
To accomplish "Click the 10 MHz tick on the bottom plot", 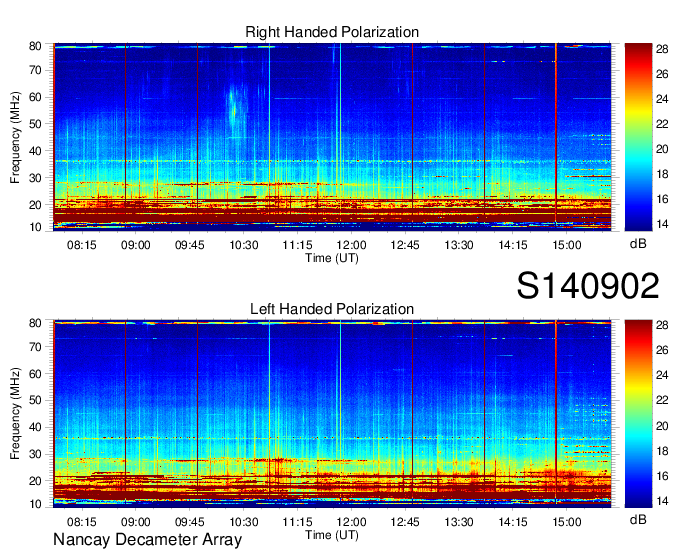I will (35, 504).
